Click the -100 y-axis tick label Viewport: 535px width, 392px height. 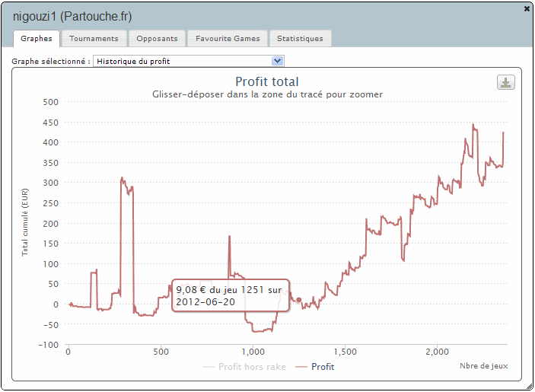pyautogui.click(x=48, y=345)
